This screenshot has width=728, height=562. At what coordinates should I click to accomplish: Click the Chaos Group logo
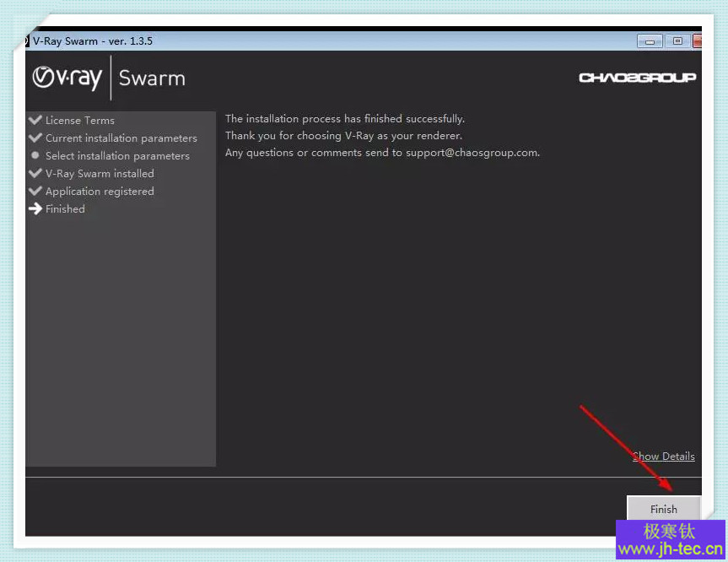[x=638, y=78]
